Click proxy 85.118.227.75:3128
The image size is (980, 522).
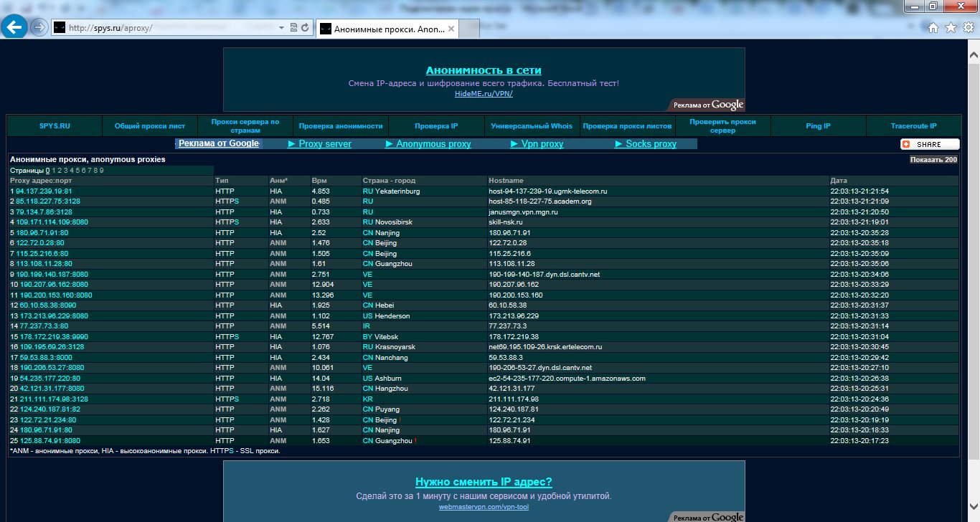click(48, 201)
